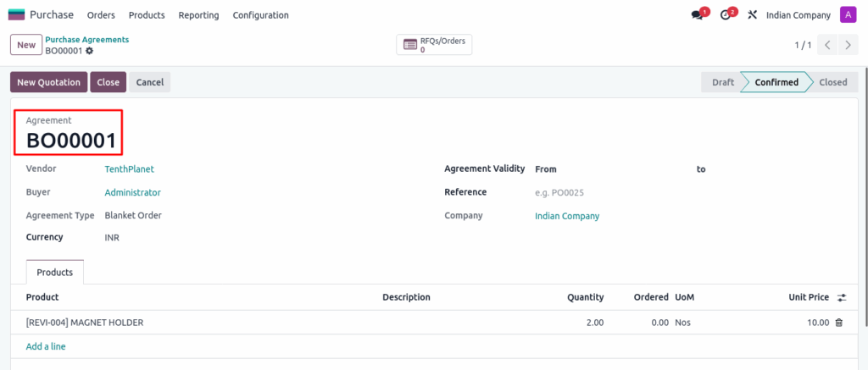The width and height of the screenshot is (868, 370).
Task: Select the Draft status stage
Action: tap(723, 82)
